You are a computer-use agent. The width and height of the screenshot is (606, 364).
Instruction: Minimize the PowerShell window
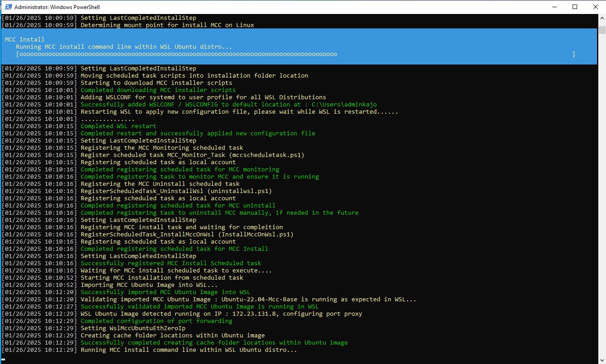point(554,7)
